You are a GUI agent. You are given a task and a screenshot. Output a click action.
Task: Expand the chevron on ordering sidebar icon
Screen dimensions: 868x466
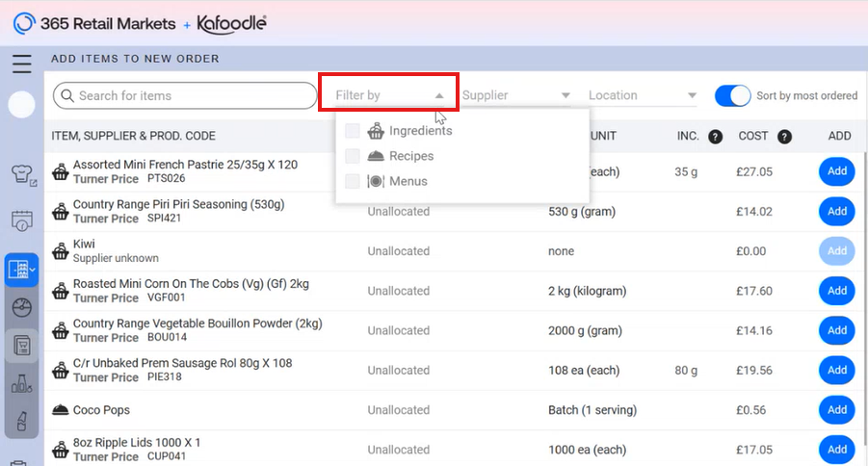point(33,271)
